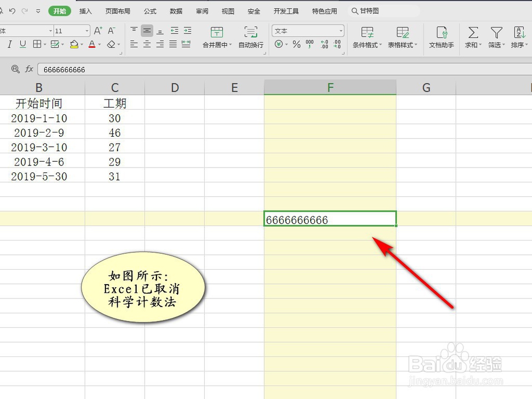Apply the Percent number format
Image resolution: width=532 pixels, height=399 pixels.
click(x=296, y=44)
